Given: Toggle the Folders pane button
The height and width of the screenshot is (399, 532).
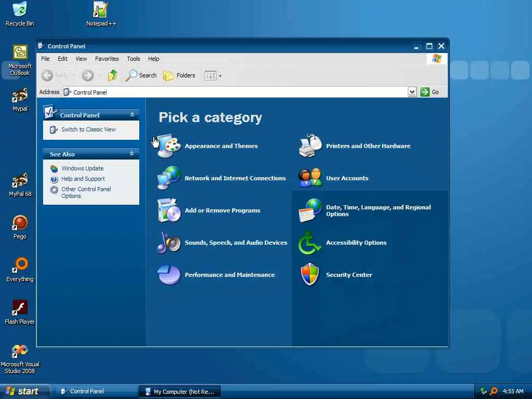Looking at the screenshot, I should (179, 75).
